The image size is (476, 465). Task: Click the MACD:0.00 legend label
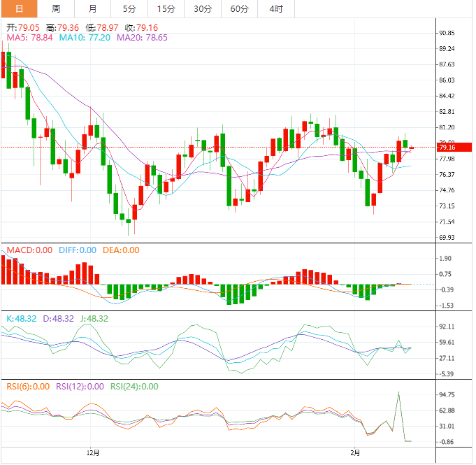coord(29,250)
